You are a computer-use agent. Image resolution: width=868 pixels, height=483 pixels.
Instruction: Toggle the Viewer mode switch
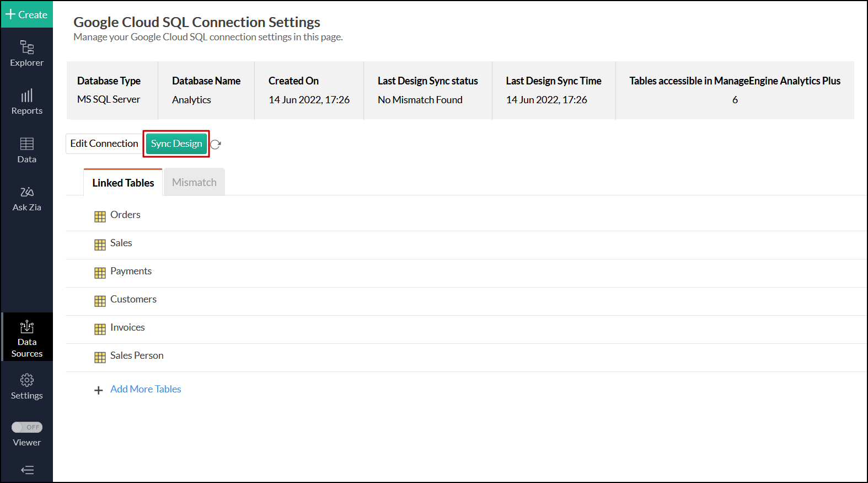pos(27,427)
